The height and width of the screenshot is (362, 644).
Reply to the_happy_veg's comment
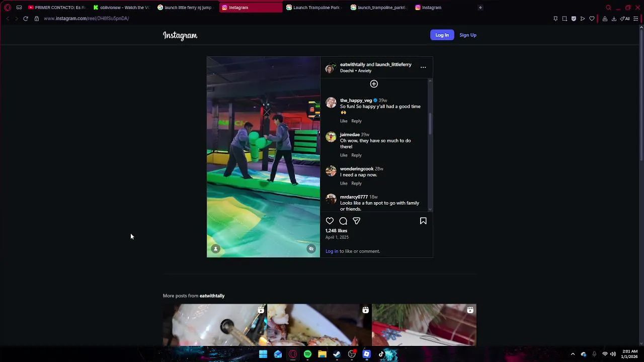(356, 121)
